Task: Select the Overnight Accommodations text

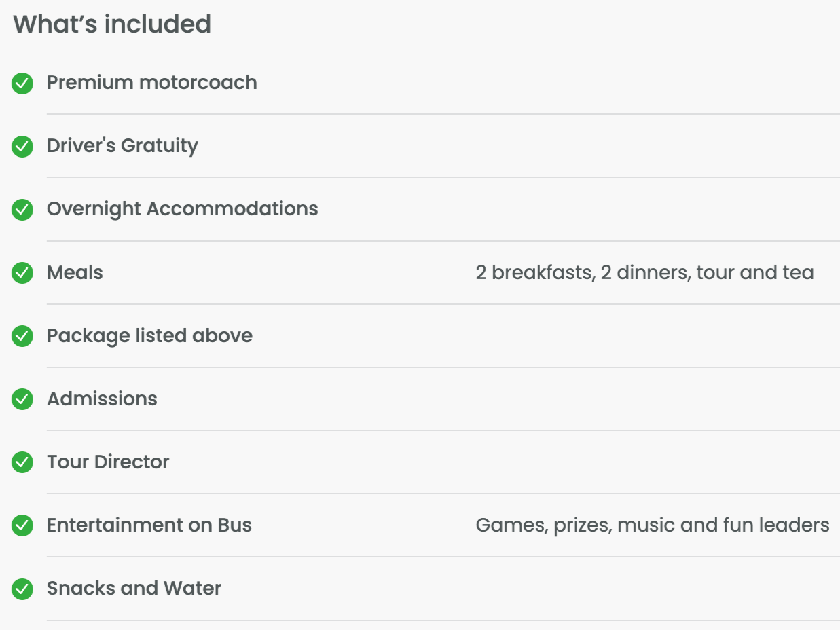Action: 182,209
